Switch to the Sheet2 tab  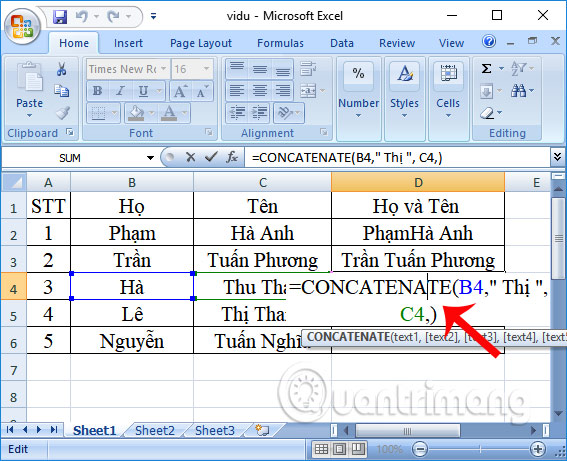[155, 431]
